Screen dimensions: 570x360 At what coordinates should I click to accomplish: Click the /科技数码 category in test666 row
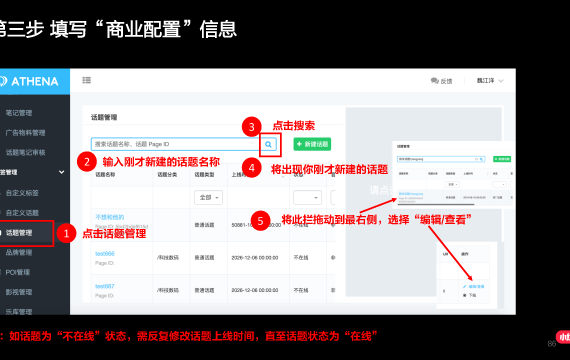(168, 258)
